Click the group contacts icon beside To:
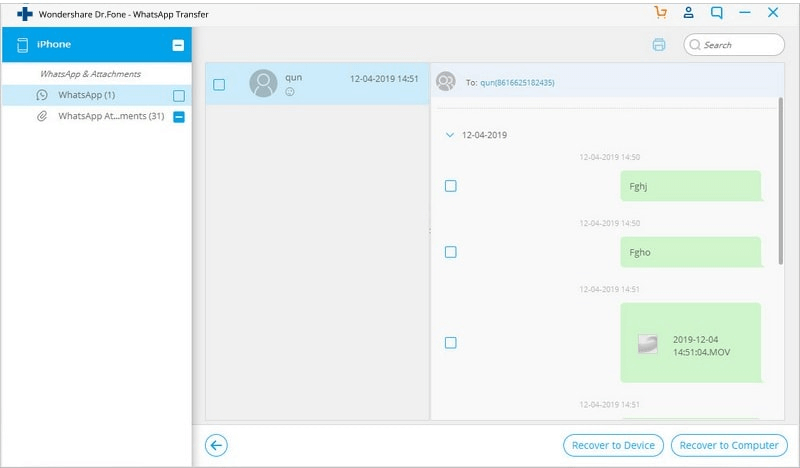Image resolution: width=800 pixels, height=468 pixels. coord(447,82)
